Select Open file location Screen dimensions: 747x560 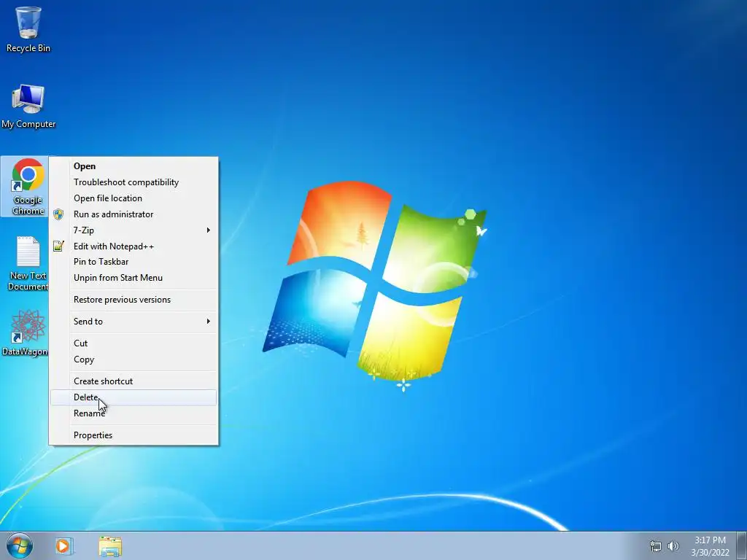click(x=133, y=198)
